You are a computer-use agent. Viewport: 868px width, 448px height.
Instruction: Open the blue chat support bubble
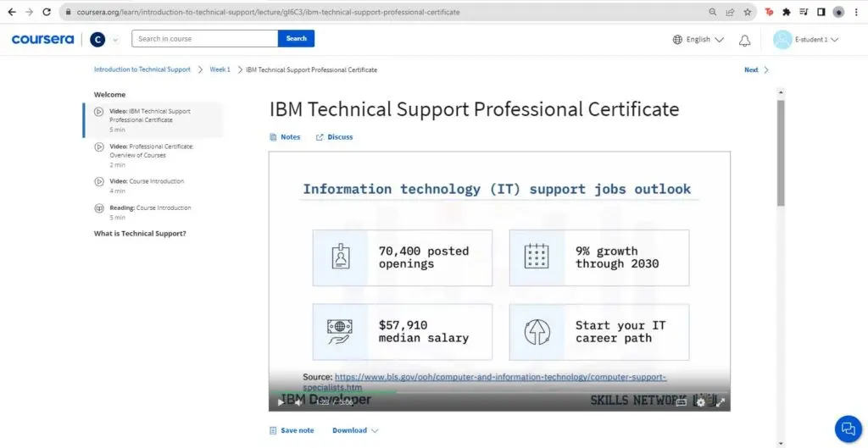click(849, 429)
